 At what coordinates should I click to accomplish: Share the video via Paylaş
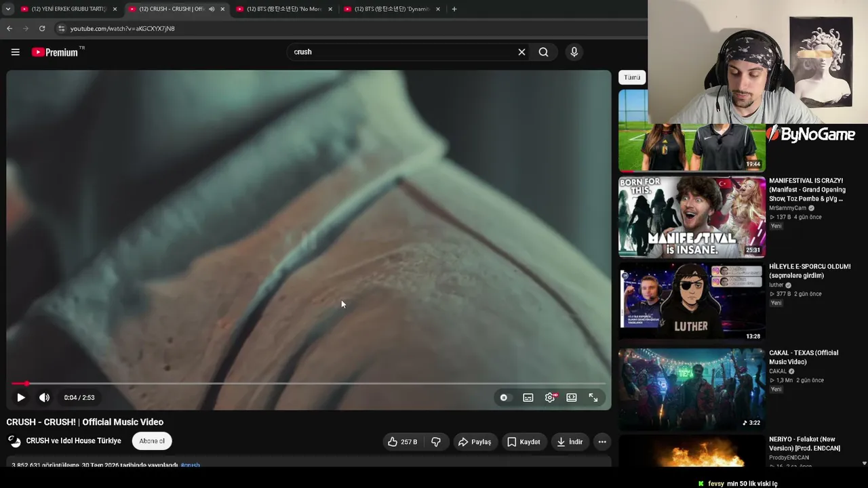pos(474,442)
